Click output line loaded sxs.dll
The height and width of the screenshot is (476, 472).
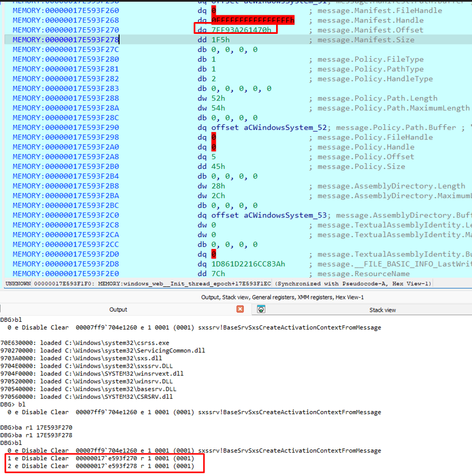click(x=81, y=358)
